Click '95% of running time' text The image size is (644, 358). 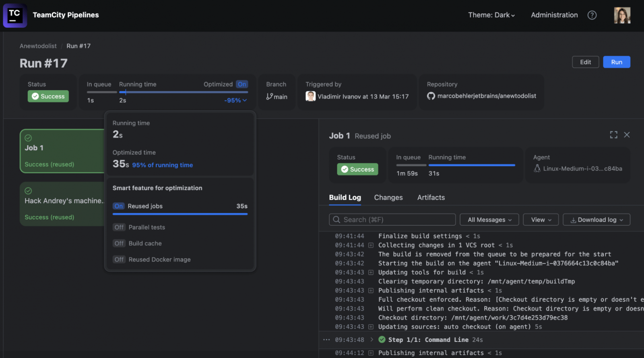pos(163,165)
